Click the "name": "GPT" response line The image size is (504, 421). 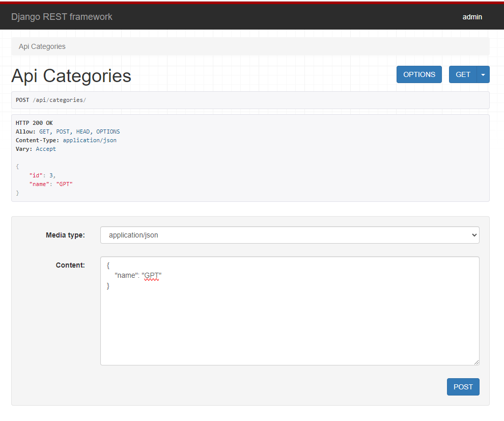[x=51, y=184]
